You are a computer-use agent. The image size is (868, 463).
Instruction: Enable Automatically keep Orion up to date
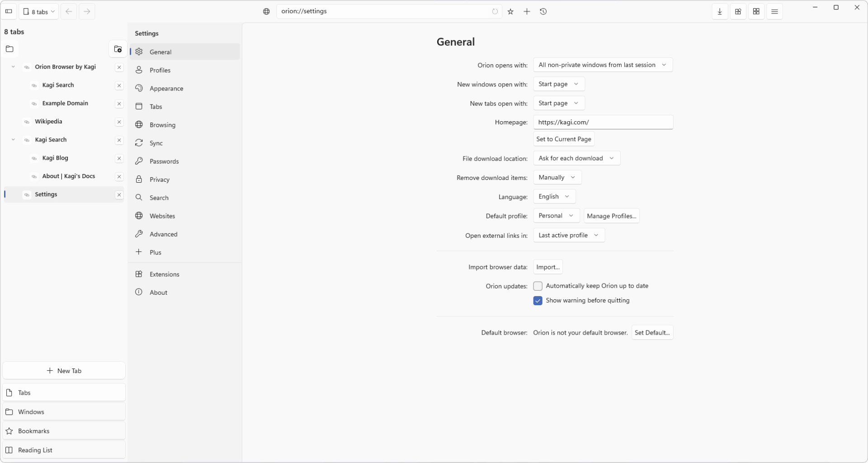tap(538, 286)
